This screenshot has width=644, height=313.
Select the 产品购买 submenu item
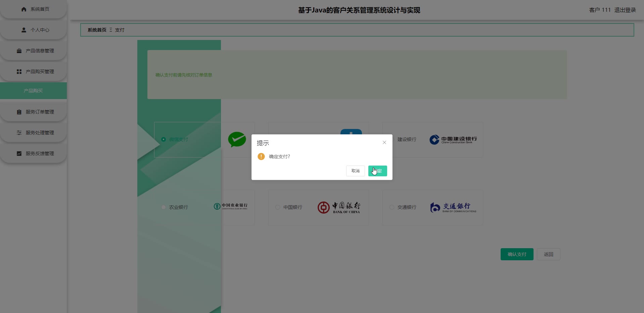[x=33, y=91]
